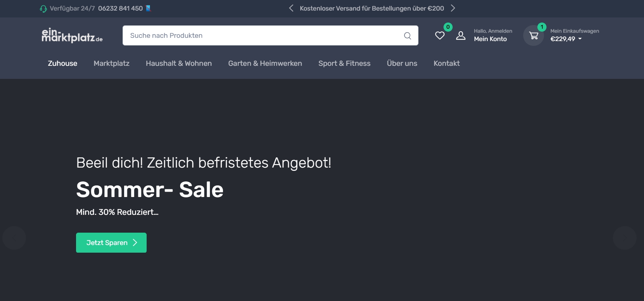Screen dimensions: 644x301
Task: Click the phone icon beside 06232 841 450
Action: (148, 8)
